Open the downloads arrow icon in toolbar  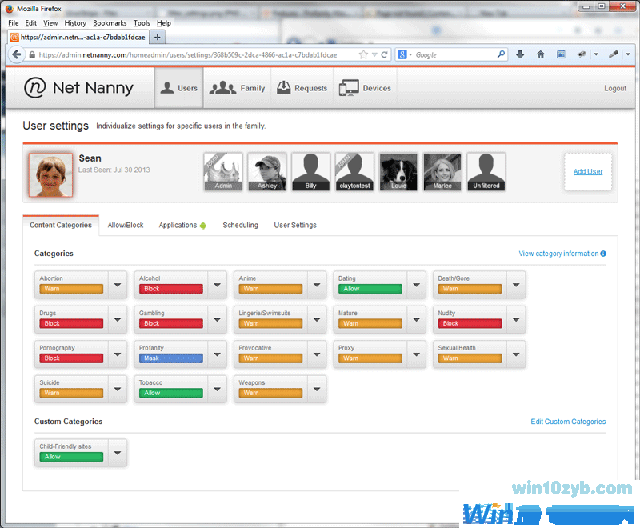coord(520,54)
